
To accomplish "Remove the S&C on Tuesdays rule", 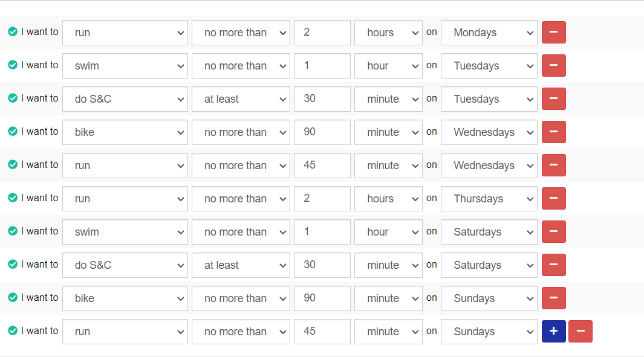I will [554, 99].
